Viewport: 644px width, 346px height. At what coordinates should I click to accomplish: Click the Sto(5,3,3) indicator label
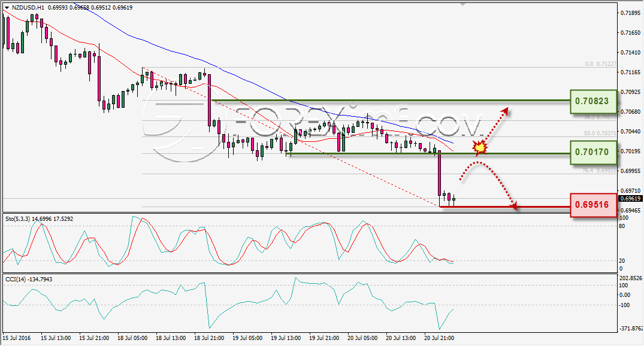17,219
